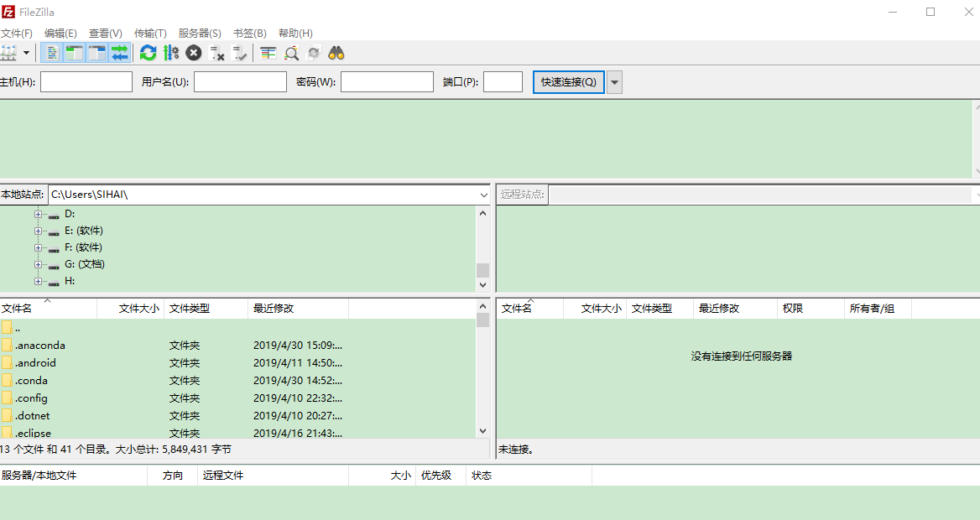Open the 帮助(H) menu
Screen dimensions: 980x520
(295, 33)
